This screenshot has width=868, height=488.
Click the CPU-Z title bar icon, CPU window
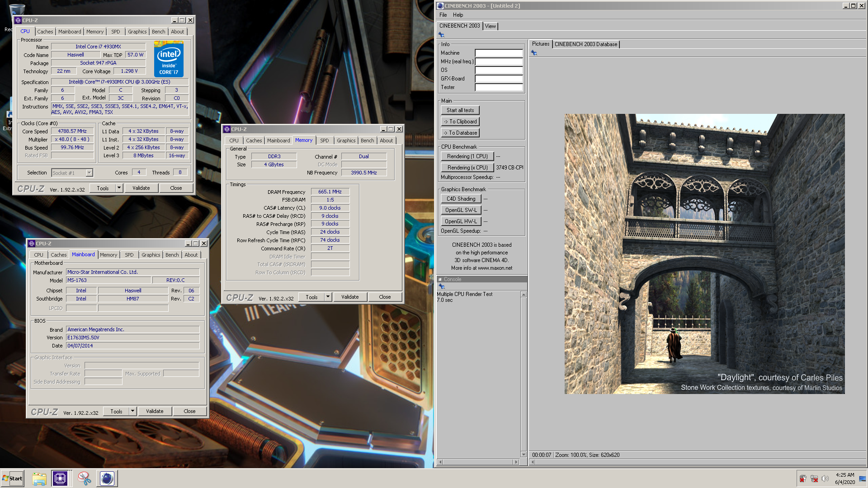click(18, 20)
